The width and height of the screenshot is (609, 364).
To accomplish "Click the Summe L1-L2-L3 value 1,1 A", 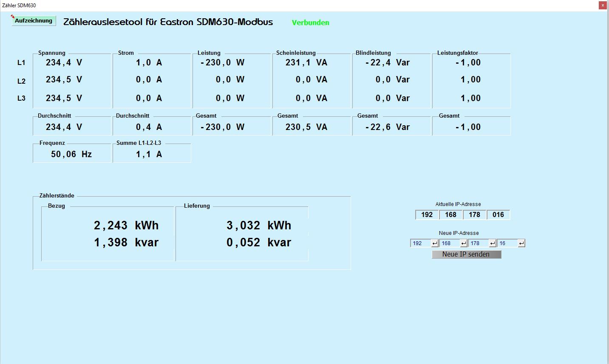I will pyautogui.click(x=149, y=154).
